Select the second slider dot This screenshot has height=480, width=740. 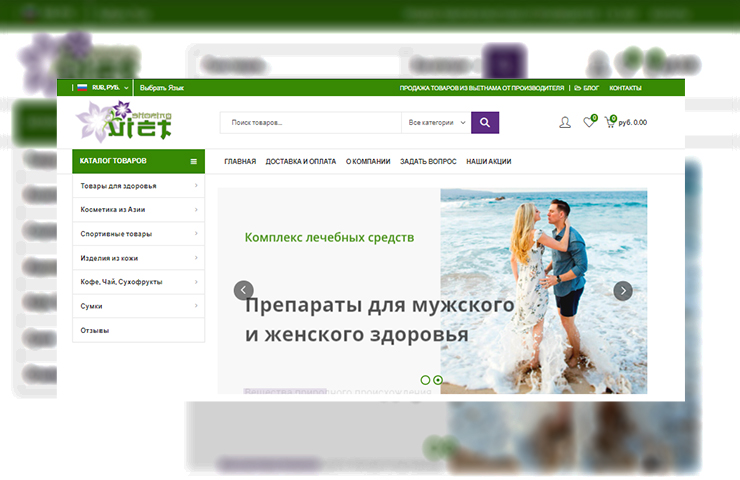[x=438, y=380]
